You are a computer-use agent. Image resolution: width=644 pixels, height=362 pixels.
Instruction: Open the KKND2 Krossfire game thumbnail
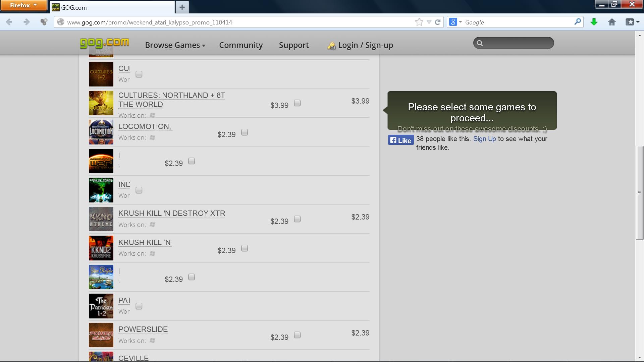(101, 248)
